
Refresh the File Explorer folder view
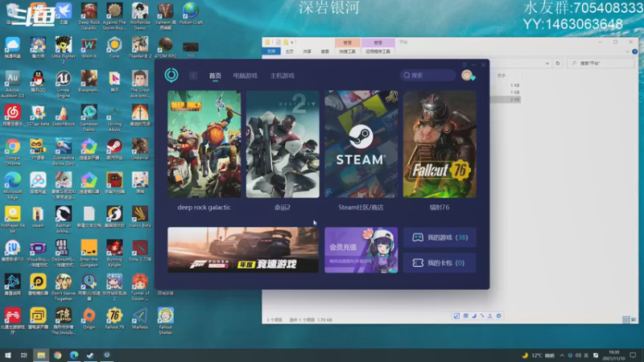tap(557, 64)
